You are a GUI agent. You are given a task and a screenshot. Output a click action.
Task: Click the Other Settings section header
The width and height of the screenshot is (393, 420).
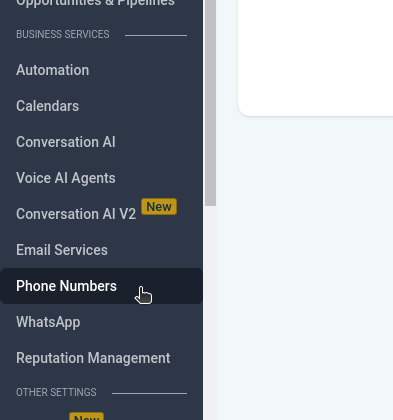[x=56, y=392]
